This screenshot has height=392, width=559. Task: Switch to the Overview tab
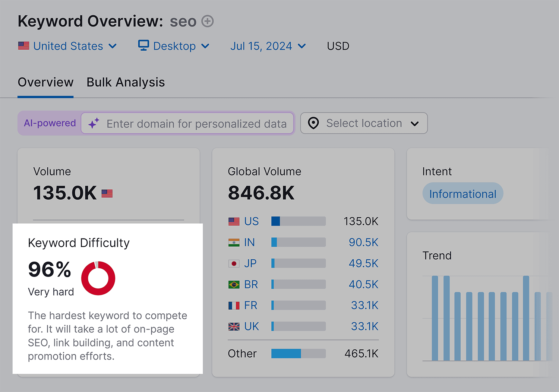[x=45, y=82]
